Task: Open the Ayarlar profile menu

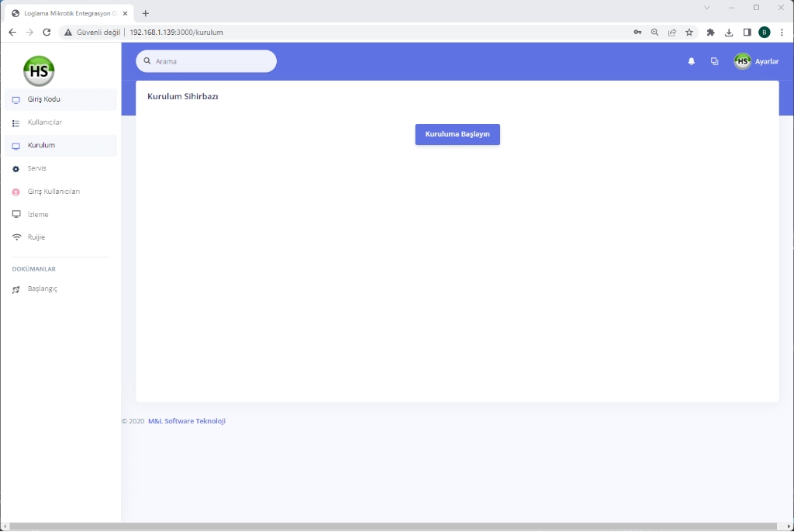Action: (x=756, y=61)
